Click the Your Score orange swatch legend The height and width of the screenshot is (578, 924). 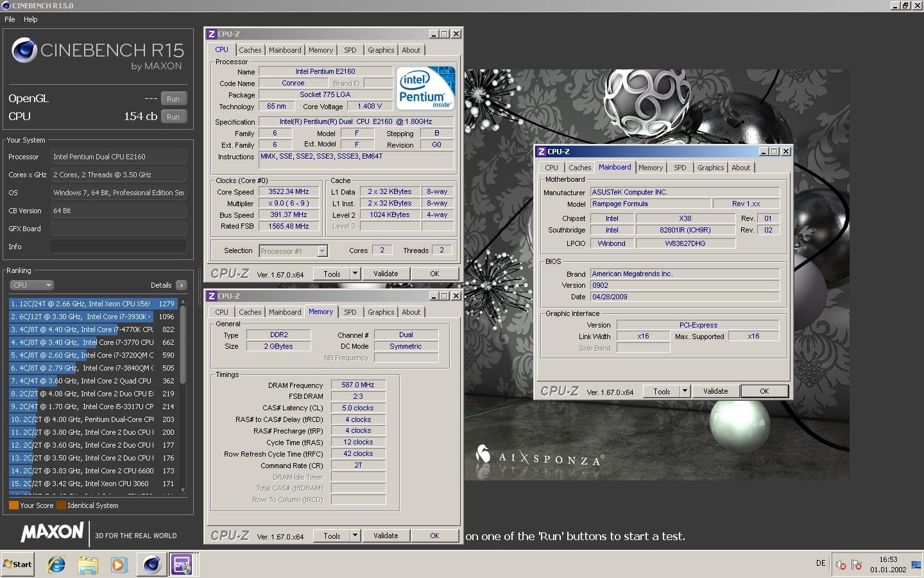(13, 505)
